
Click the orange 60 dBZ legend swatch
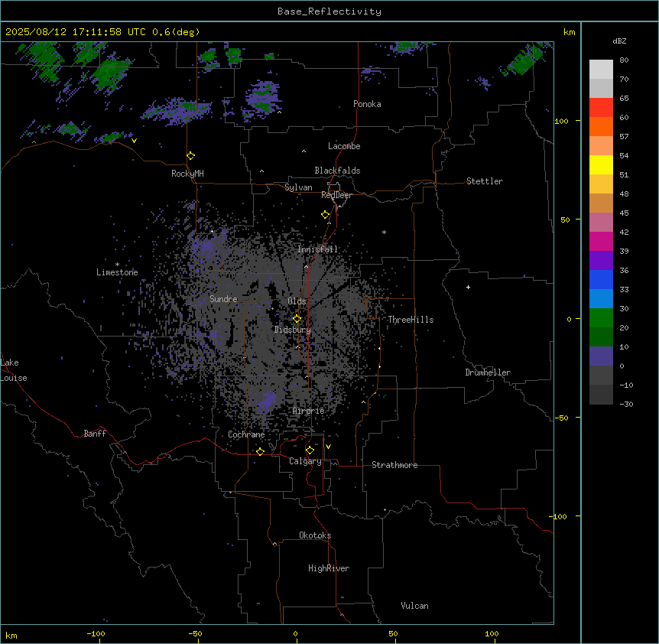pyautogui.click(x=601, y=126)
